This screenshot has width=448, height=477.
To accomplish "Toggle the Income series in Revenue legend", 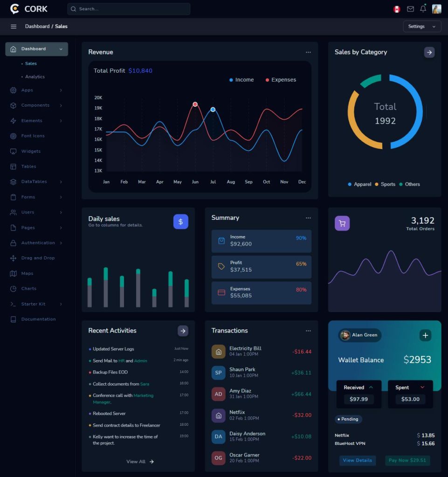I will pyautogui.click(x=241, y=80).
